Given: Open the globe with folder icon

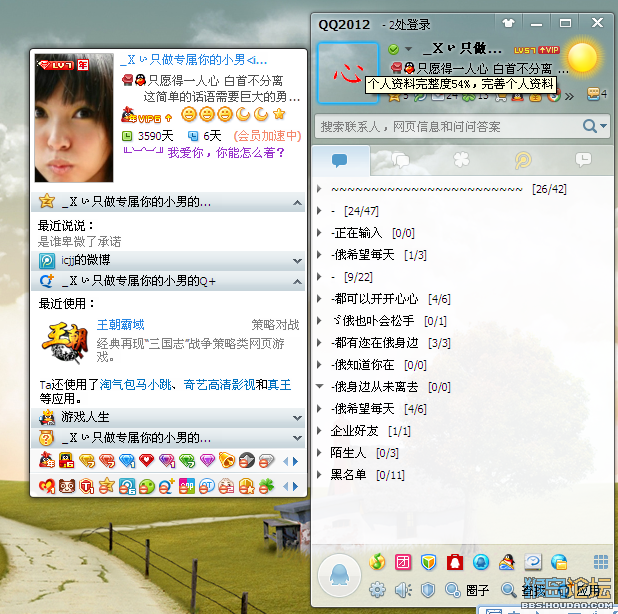Looking at the screenshot, I should [x=559, y=562].
